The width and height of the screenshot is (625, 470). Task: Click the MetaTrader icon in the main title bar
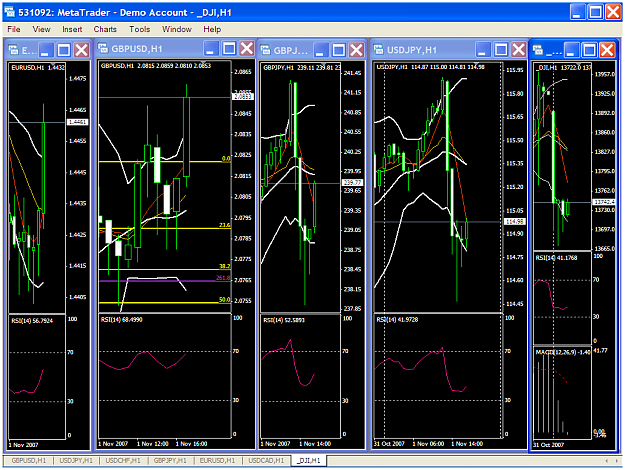pos(10,12)
